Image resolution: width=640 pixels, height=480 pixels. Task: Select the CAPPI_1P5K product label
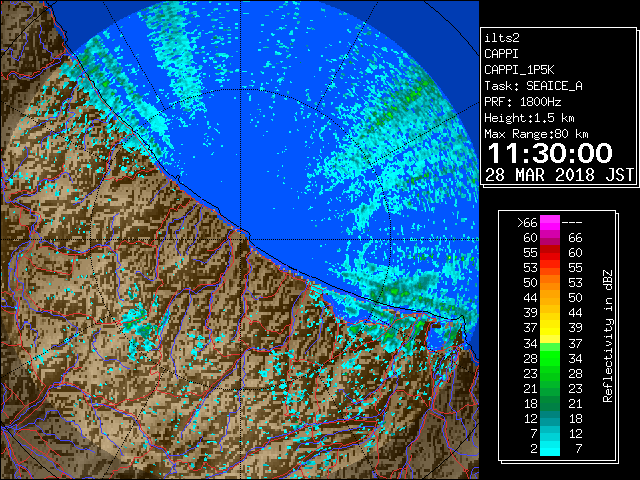point(519,70)
